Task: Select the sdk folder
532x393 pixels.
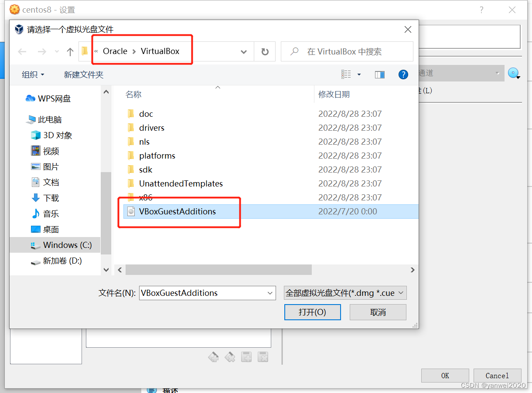Action: tap(146, 169)
